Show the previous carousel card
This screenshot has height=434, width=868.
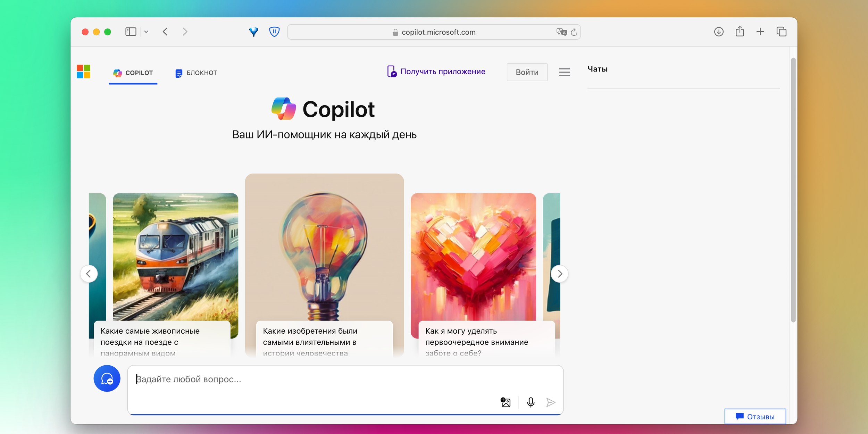coord(89,274)
